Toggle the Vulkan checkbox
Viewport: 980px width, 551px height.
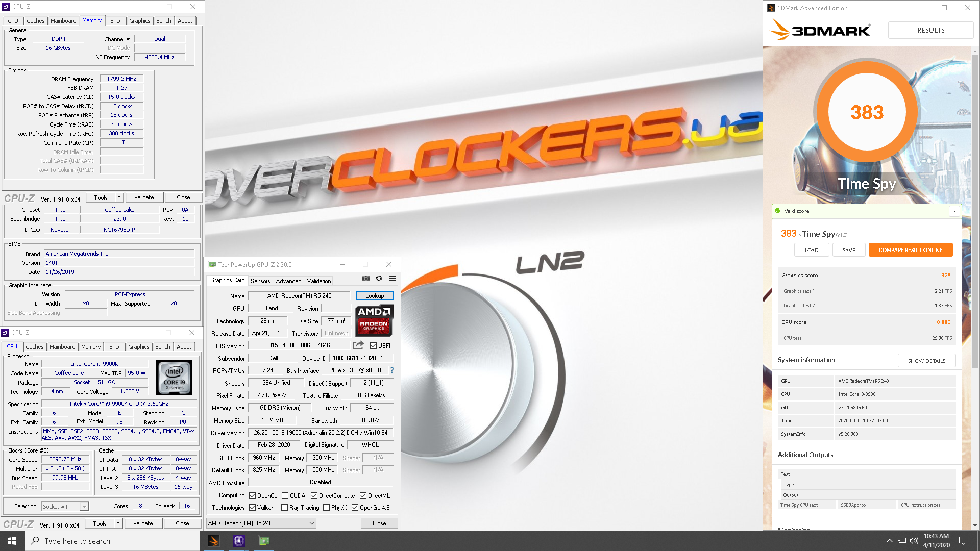(252, 508)
